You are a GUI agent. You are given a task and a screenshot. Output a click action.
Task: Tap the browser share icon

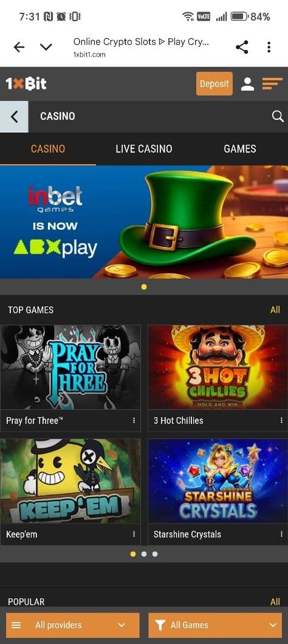(242, 47)
